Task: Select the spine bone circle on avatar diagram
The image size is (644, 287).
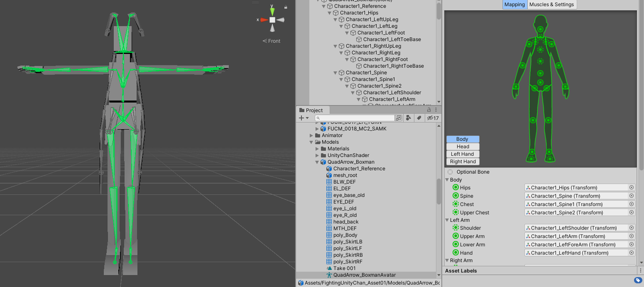Action: click(540, 74)
